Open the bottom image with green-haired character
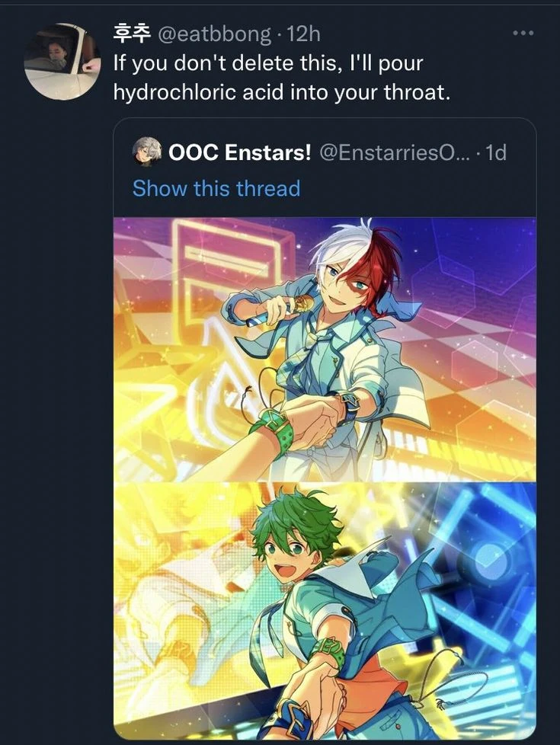 click(x=325, y=610)
